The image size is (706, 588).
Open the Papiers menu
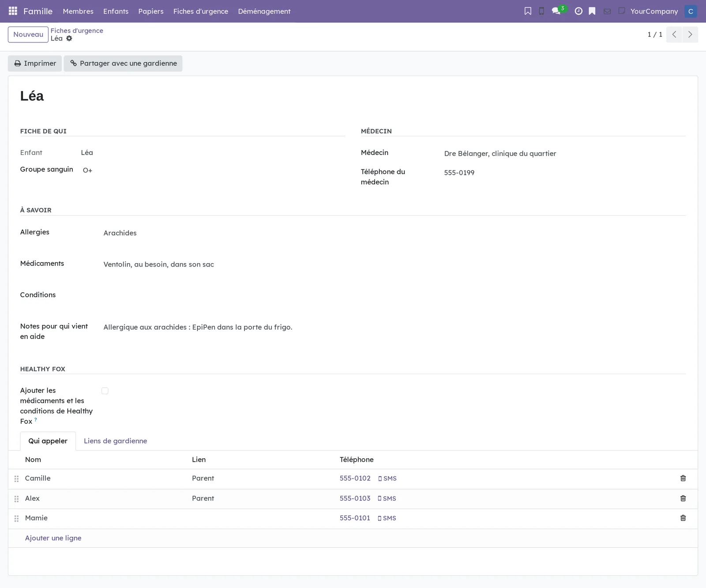pyautogui.click(x=151, y=11)
